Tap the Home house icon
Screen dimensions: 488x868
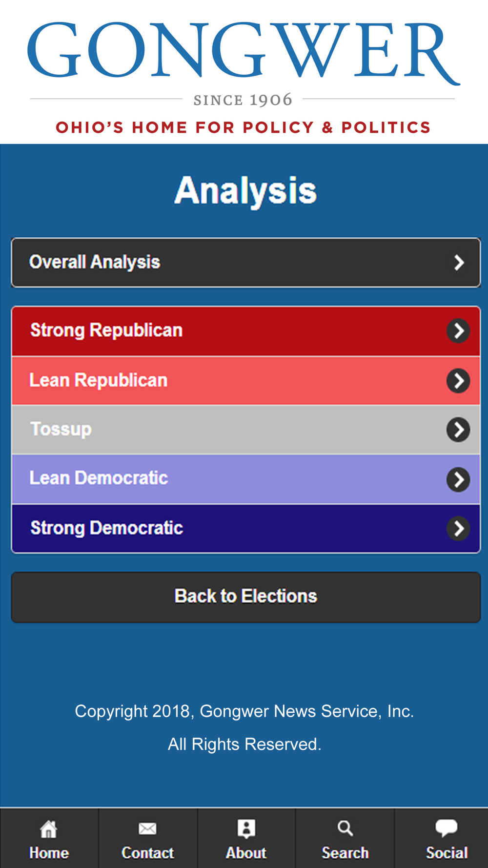click(49, 828)
